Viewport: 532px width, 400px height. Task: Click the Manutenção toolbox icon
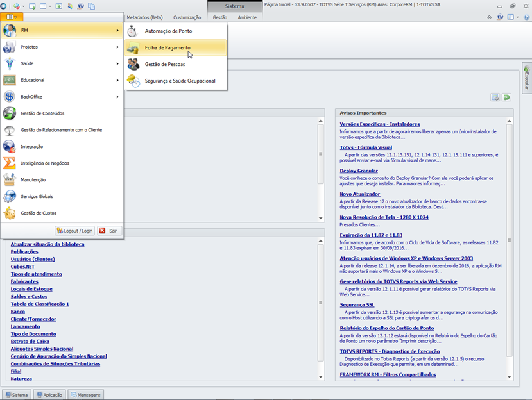(10, 179)
